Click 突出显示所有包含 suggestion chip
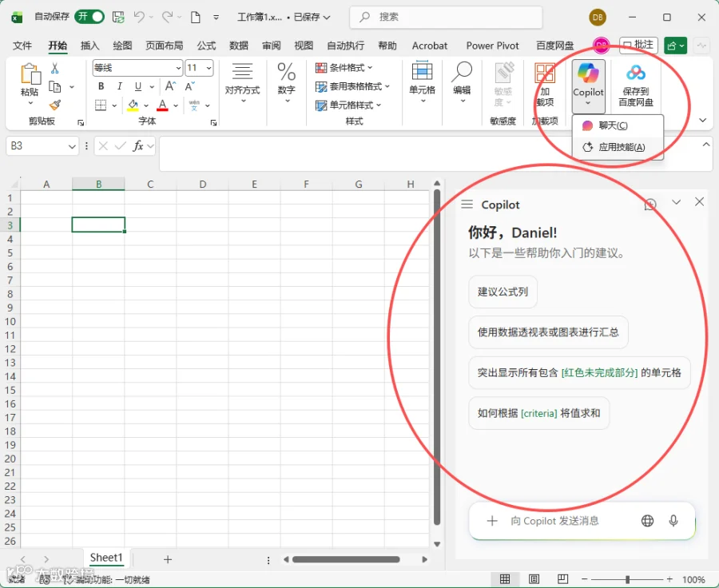The height and width of the screenshot is (588, 719). [580, 372]
